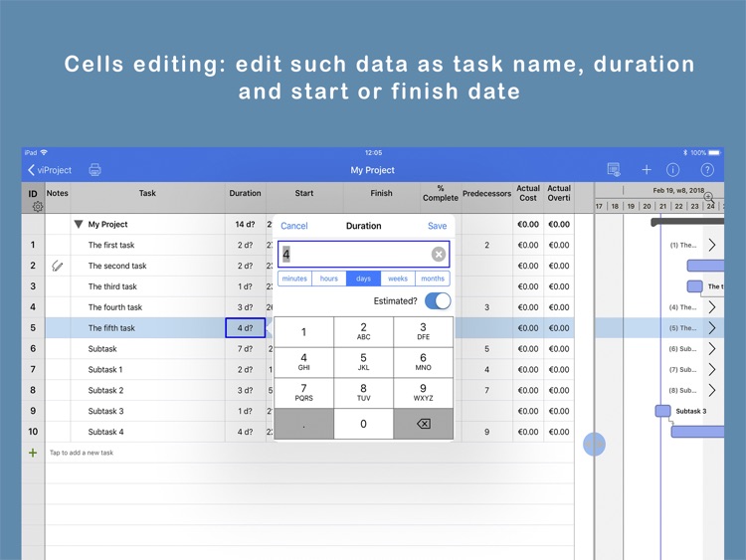Tap keypad key 2 ABC
746x560 pixels.
click(363, 332)
